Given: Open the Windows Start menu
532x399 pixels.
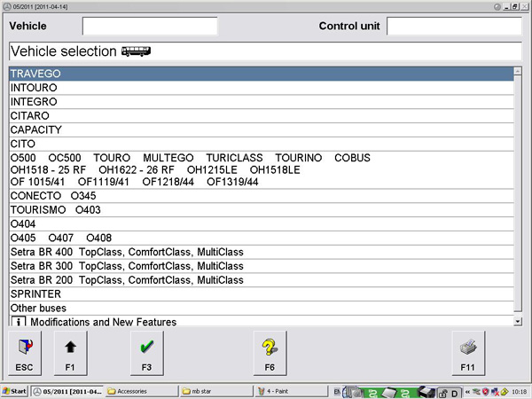Looking at the screenshot, I should coord(14,391).
